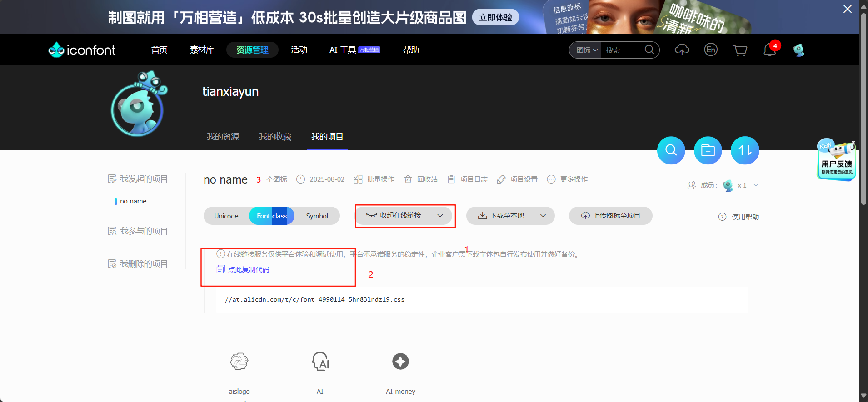Image resolution: width=868 pixels, height=402 pixels.
Task: Click the iconfont logo
Action: (x=82, y=50)
